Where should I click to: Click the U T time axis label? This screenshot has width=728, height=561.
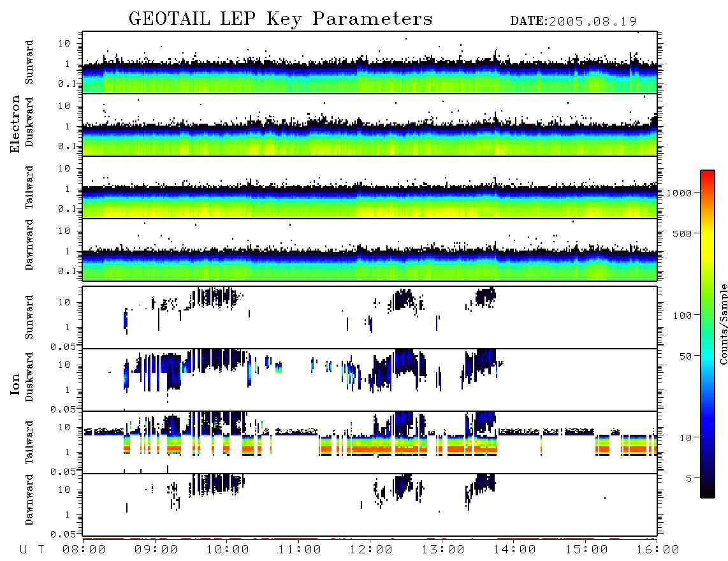32,550
